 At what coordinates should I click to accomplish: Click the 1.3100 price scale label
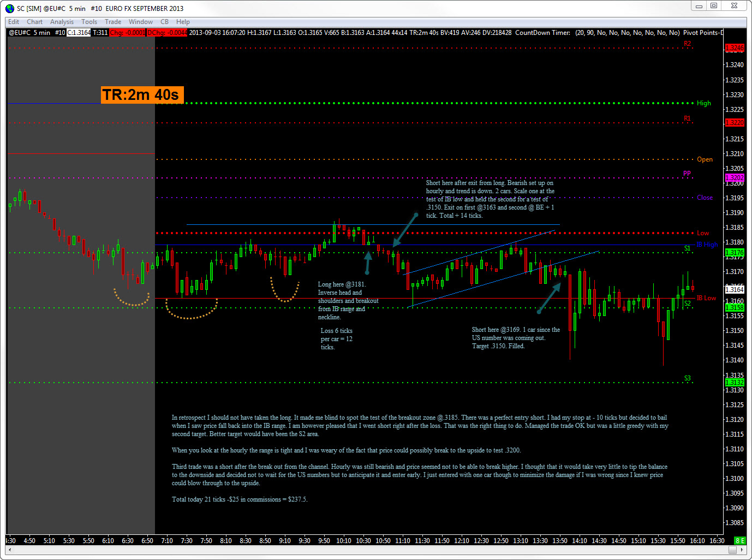click(x=734, y=479)
